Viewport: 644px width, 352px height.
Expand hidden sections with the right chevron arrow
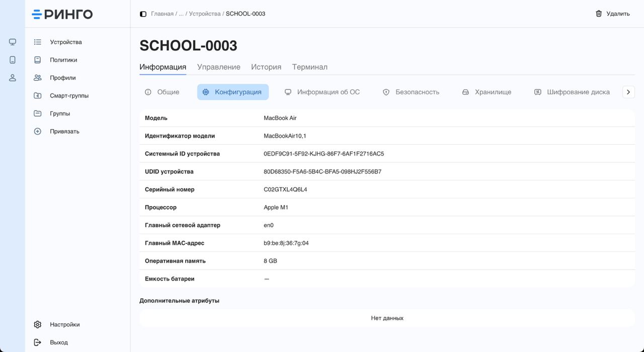coord(628,92)
